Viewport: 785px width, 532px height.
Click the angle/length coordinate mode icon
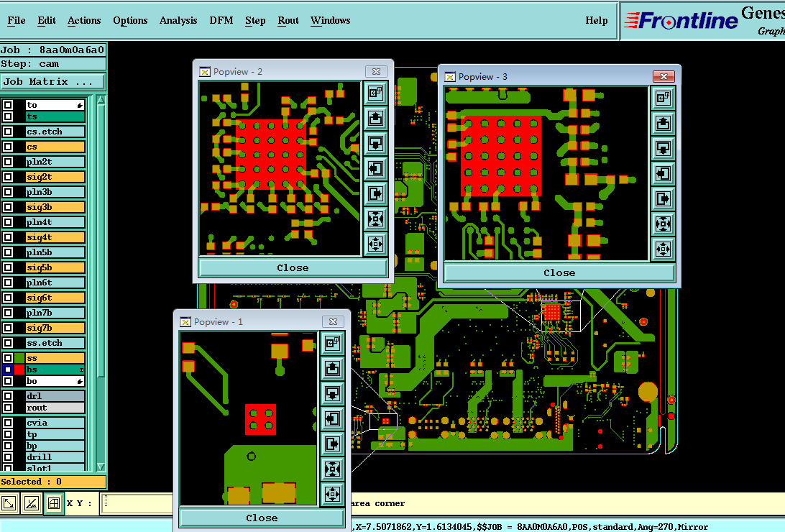coord(32,503)
